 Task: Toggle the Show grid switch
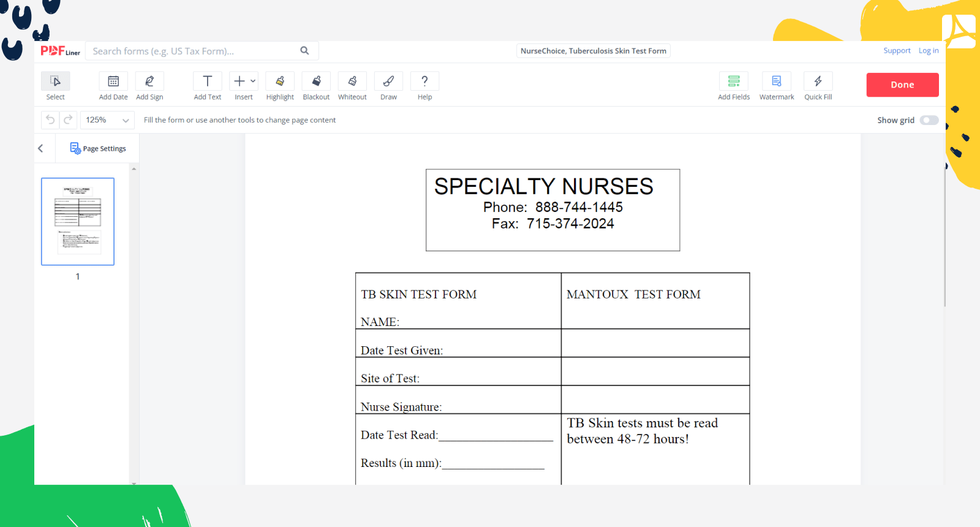pyautogui.click(x=929, y=120)
